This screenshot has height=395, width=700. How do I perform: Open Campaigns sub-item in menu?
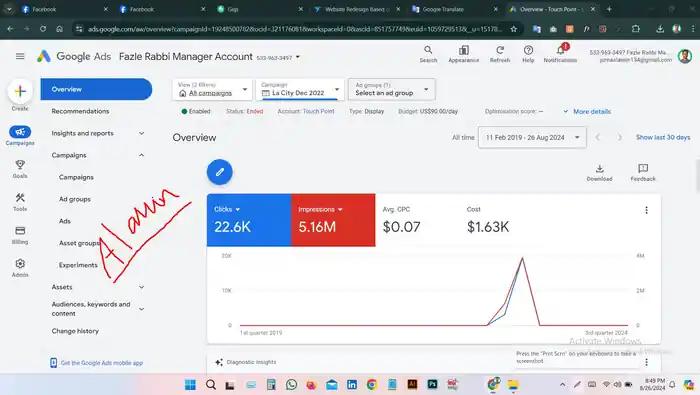tap(76, 177)
